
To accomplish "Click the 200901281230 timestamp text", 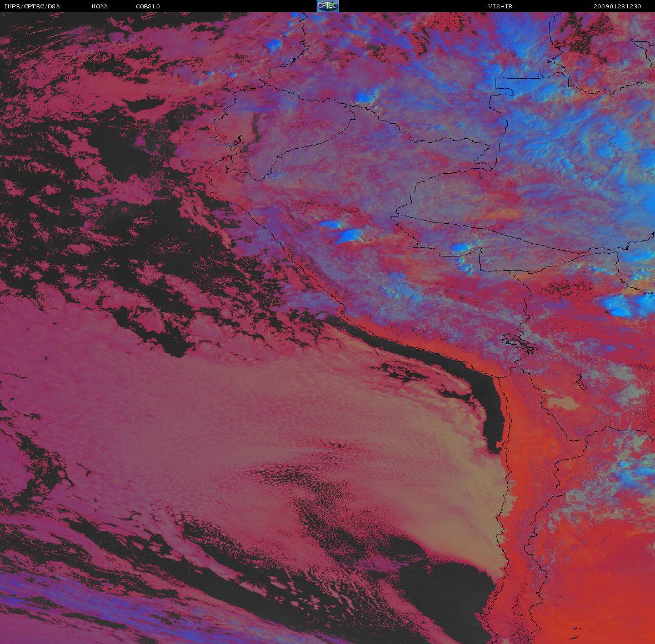I will pyautogui.click(x=617, y=6).
